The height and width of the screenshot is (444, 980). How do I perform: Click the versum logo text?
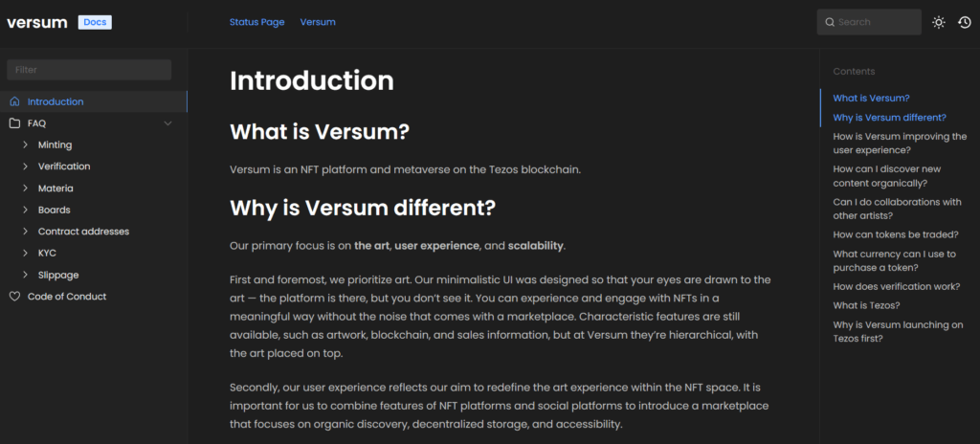coord(37,23)
